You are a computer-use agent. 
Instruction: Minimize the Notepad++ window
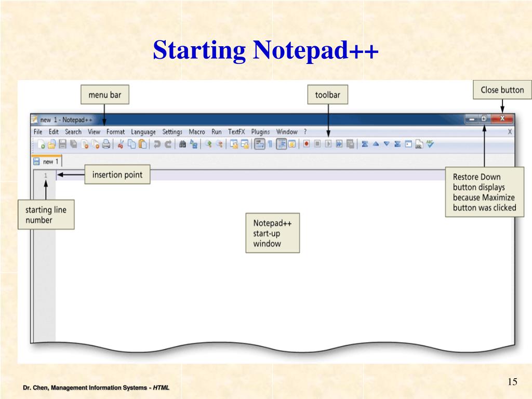[472, 119]
